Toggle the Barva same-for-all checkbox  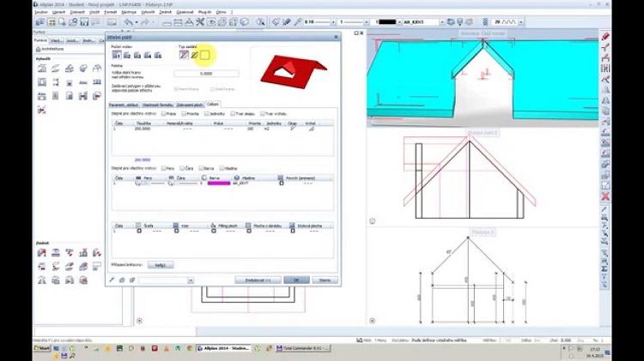pos(201,168)
